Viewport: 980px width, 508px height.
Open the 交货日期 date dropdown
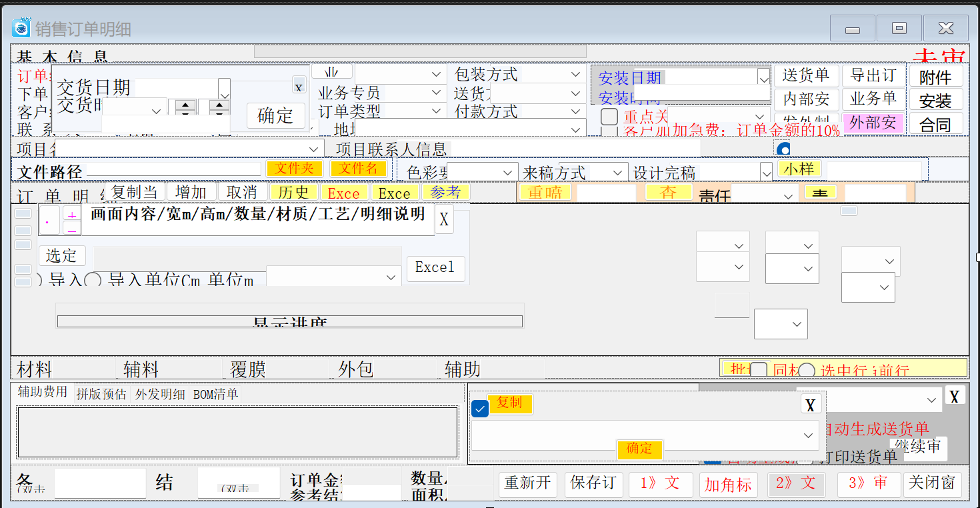tap(224, 89)
